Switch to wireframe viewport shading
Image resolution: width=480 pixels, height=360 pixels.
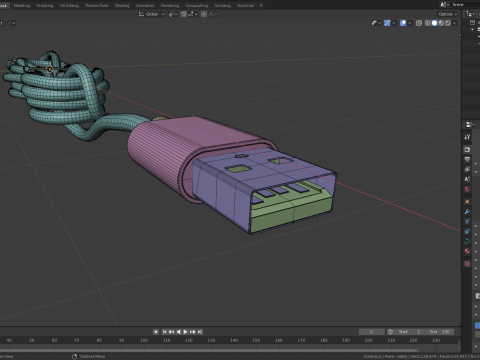[x=428, y=23]
